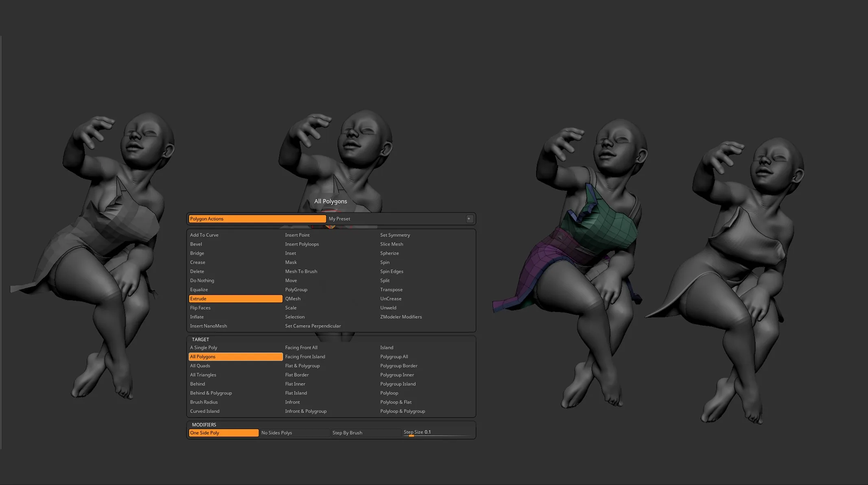Adjust the Step Size slider

pos(437,433)
